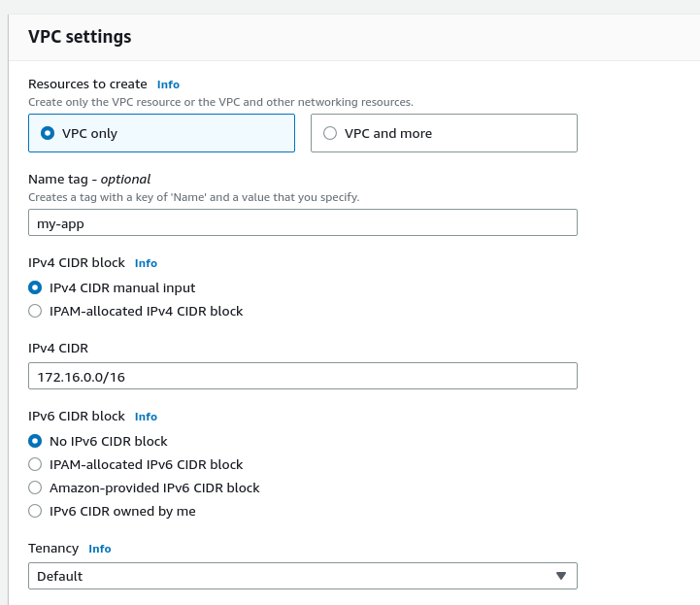Click the IPv4 CIDR input field
Image resolution: width=700 pixels, height=605 pixels.
303,376
